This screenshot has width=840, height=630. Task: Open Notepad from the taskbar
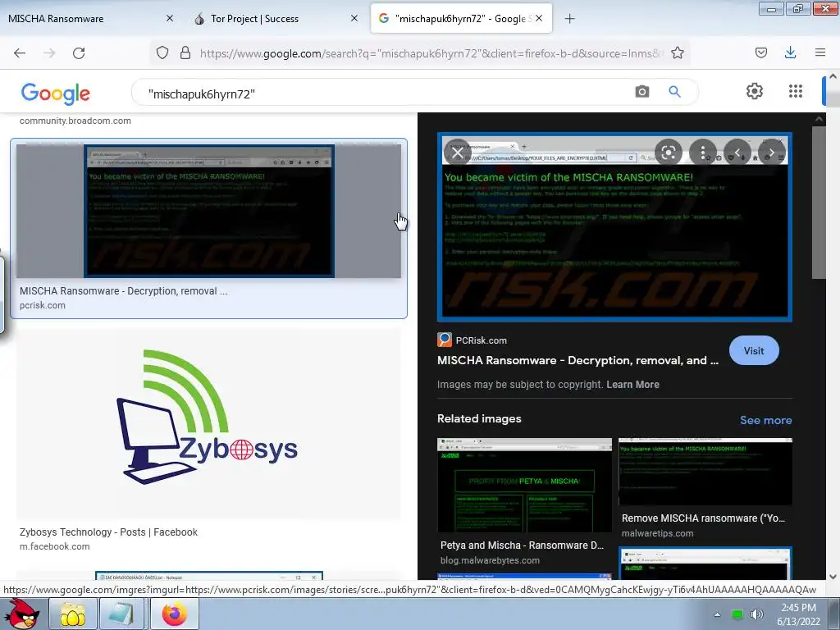tap(123, 614)
